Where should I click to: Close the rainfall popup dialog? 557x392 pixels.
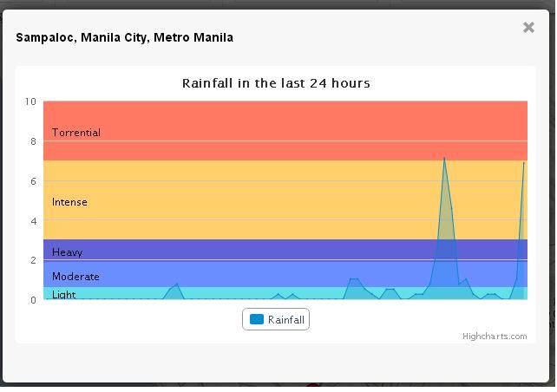pos(528,28)
